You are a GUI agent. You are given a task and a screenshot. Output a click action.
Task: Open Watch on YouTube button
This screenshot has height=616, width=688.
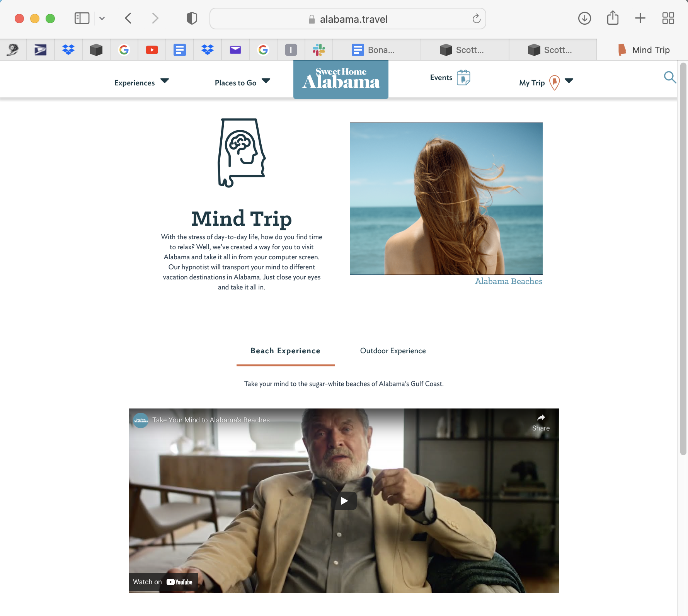tap(163, 582)
